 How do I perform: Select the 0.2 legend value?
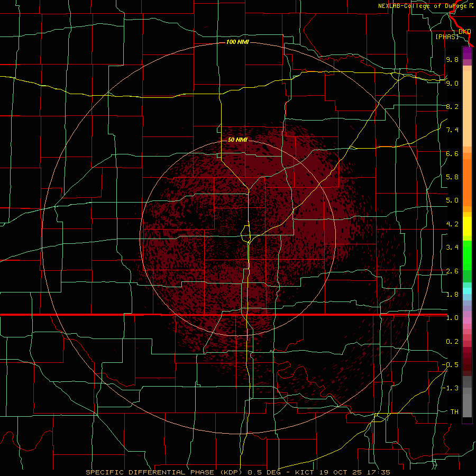coord(452,342)
